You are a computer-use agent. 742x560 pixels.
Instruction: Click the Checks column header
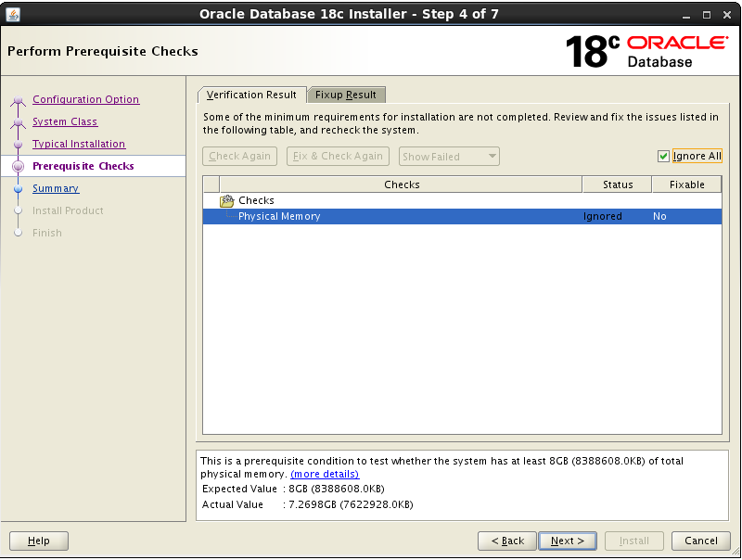pyautogui.click(x=402, y=185)
